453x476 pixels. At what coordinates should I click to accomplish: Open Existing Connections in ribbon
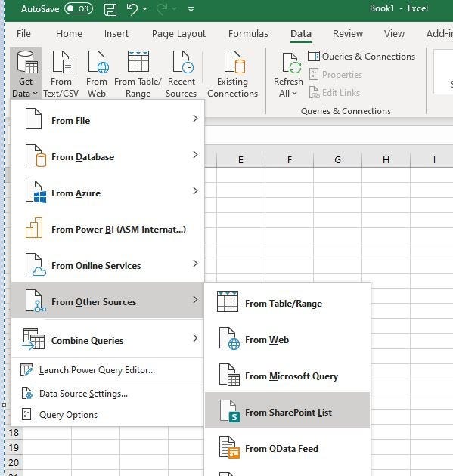tap(232, 73)
